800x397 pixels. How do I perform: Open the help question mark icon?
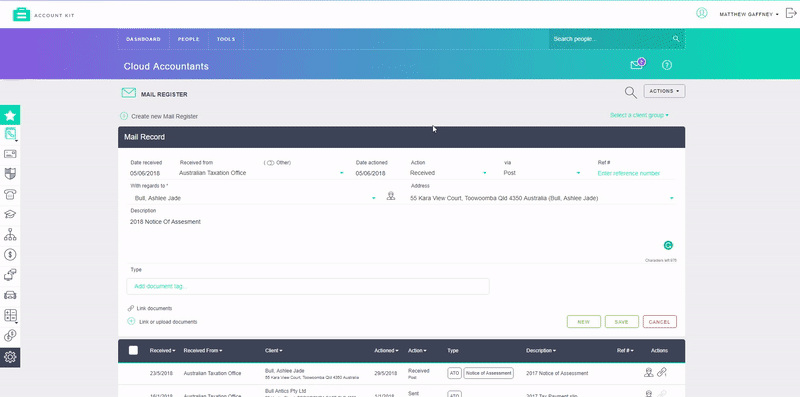pyautogui.click(x=667, y=65)
